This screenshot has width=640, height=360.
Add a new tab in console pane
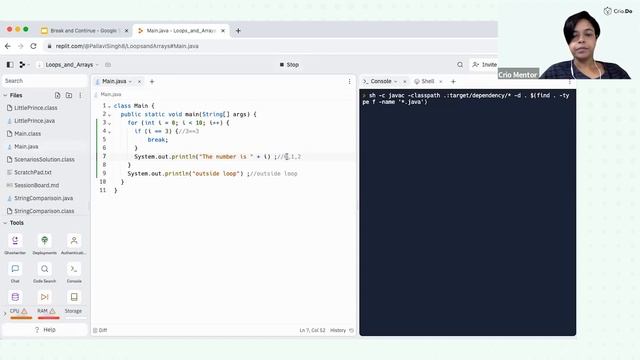pos(453,82)
